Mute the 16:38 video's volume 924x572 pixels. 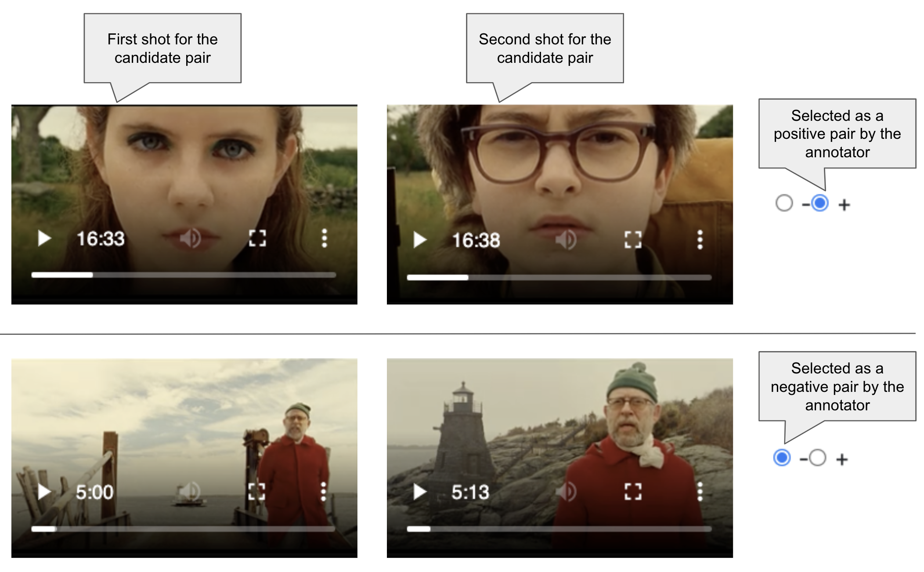coord(566,240)
